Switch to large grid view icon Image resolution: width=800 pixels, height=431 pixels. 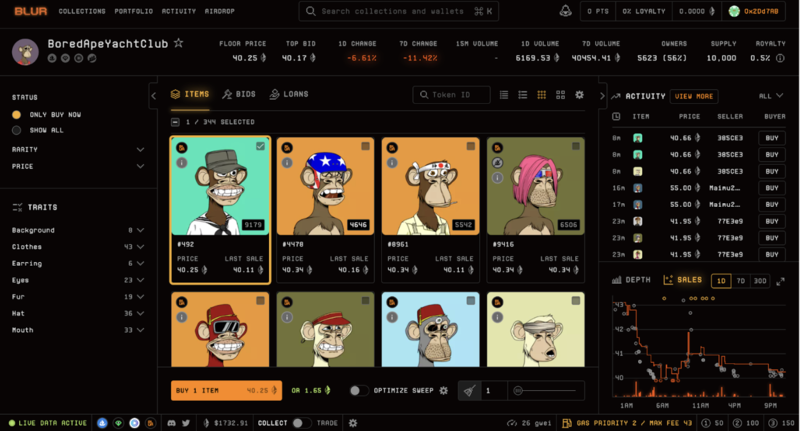coord(560,95)
